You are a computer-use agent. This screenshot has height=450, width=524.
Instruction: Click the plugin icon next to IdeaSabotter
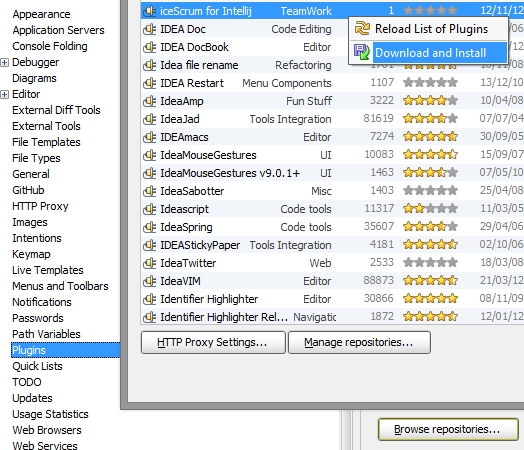pos(149,191)
